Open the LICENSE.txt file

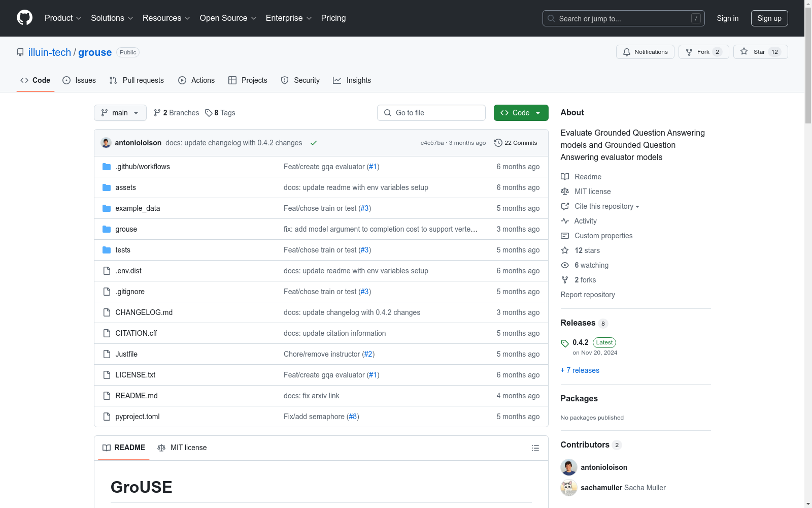(136, 375)
